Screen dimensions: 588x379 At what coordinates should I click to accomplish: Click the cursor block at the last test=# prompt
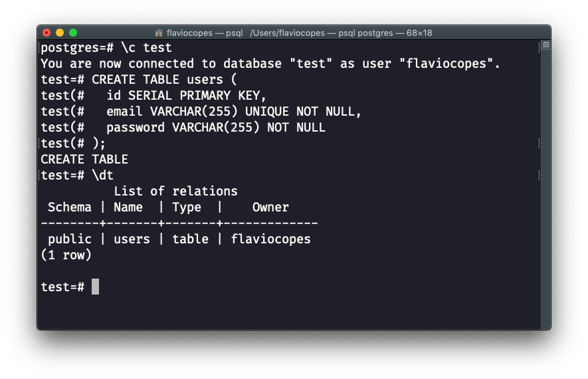95,287
